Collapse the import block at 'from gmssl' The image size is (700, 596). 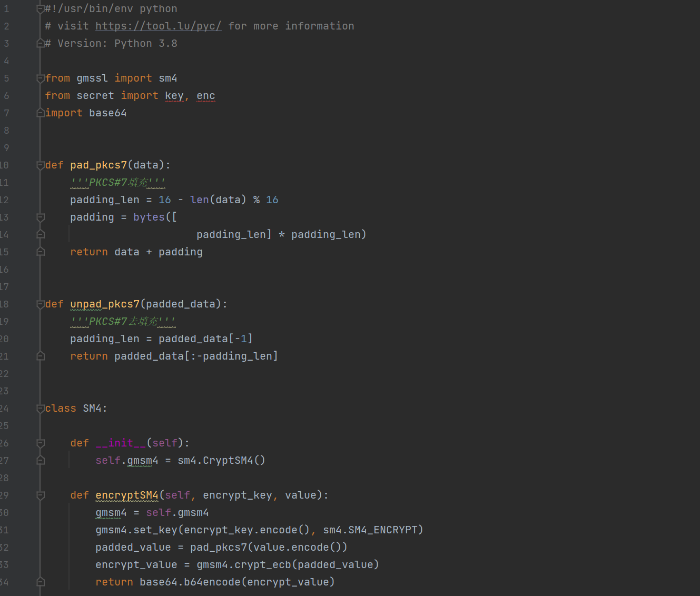[x=41, y=78]
